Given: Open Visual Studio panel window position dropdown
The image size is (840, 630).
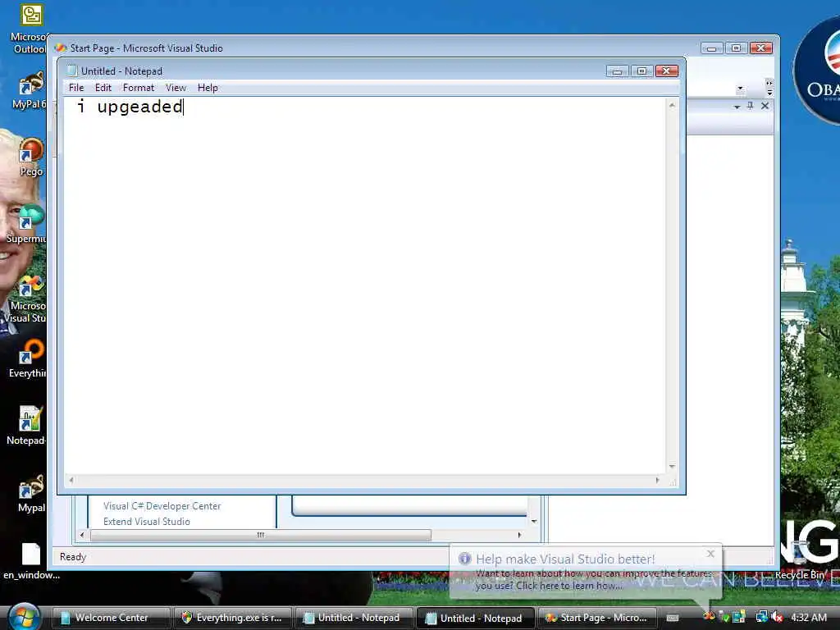Looking at the screenshot, I should [x=737, y=107].
